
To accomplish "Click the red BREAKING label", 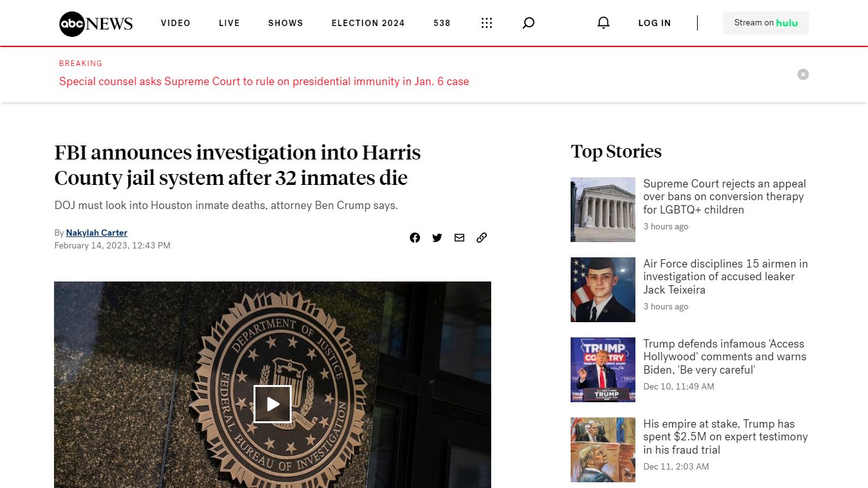I will click(x=81, y=64).
